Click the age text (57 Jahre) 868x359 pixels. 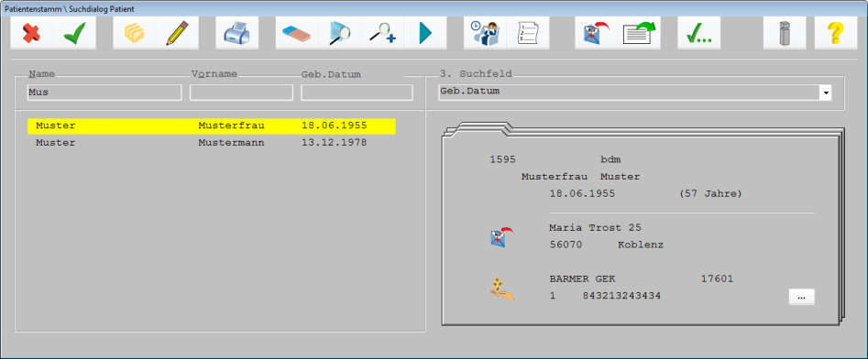tap(710, 194)
